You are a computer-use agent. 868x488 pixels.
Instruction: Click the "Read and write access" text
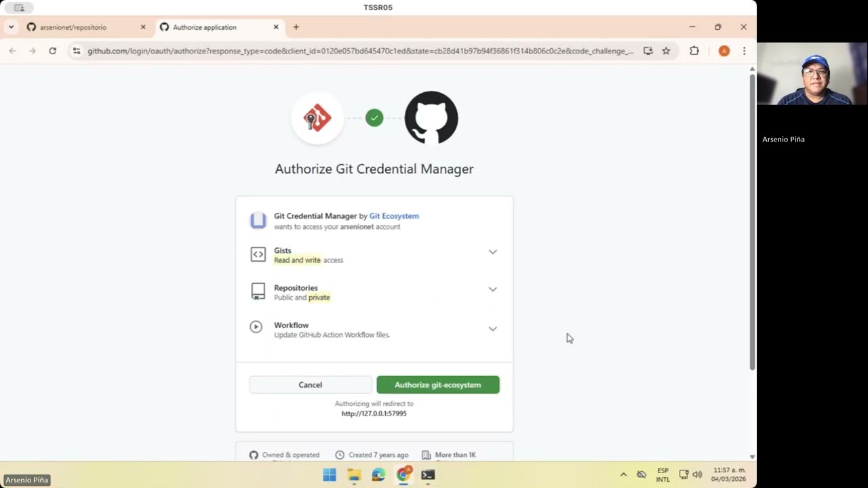[309, 260]
